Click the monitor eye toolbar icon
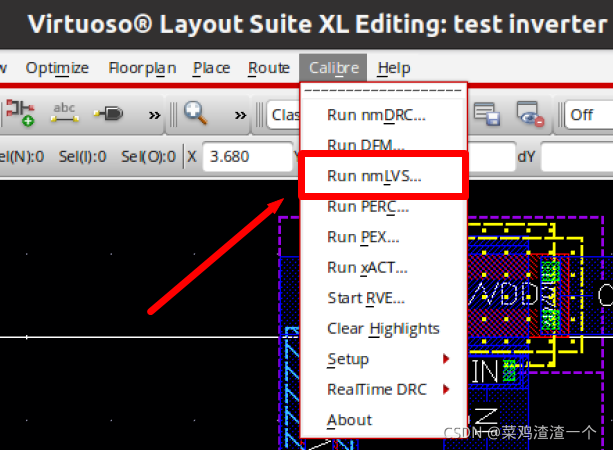 tap(530, 114)
